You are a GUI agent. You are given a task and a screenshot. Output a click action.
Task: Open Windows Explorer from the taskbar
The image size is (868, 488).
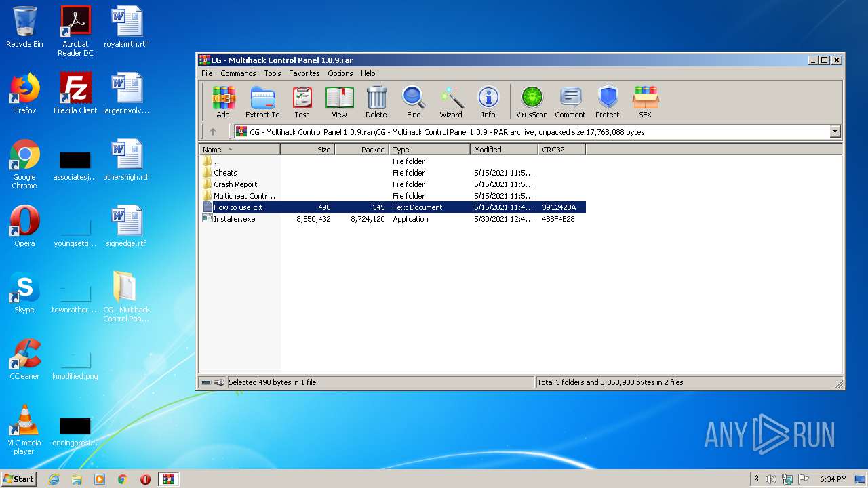77,479
